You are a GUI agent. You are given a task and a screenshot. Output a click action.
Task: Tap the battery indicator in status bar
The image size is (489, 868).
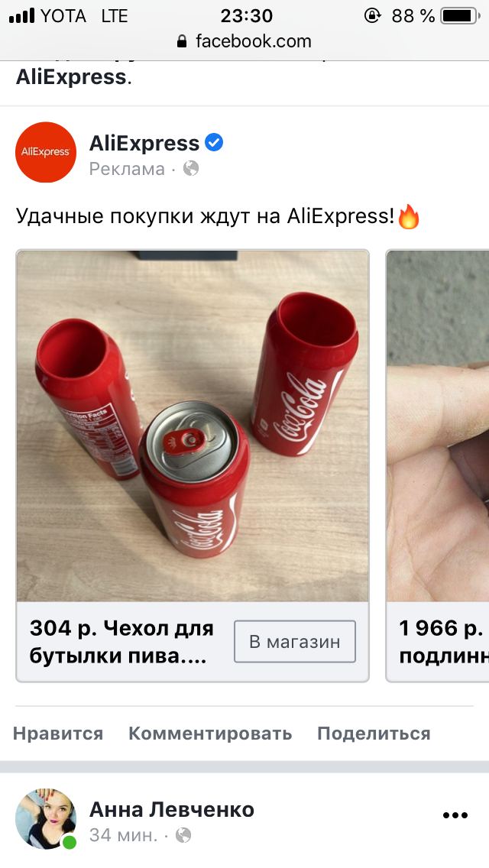(x=461, y=16)
